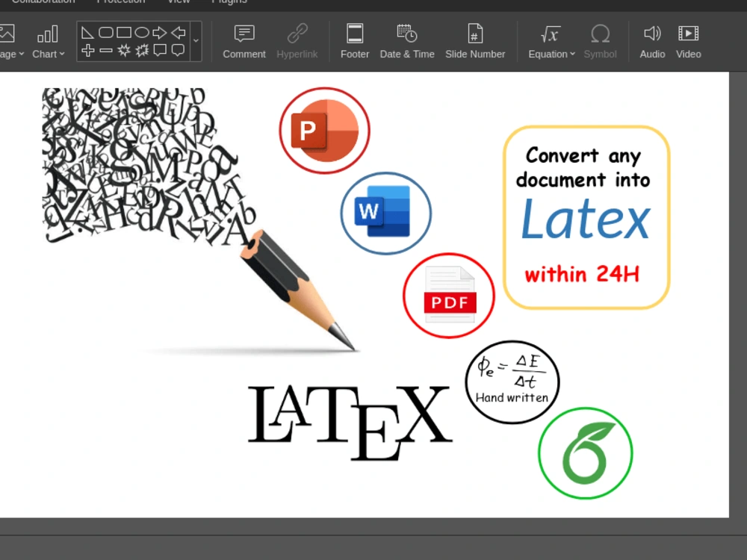Select the many-point starburst shape

(142, 50)
